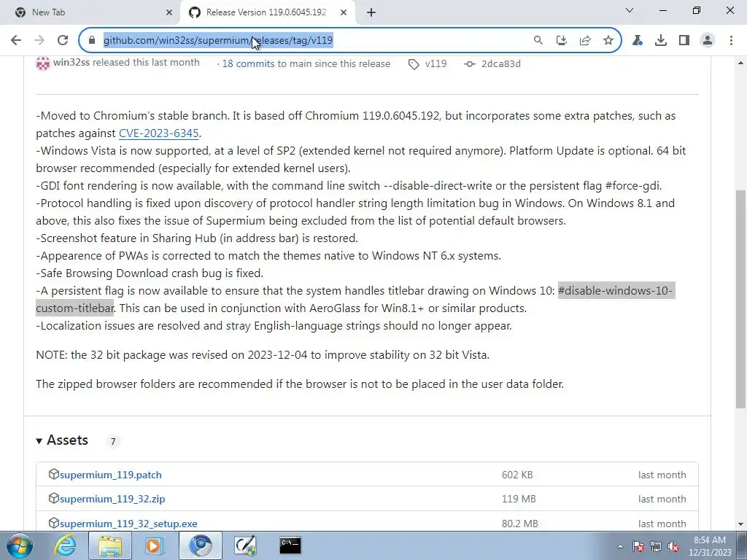Click the highlighted #disable-windows-10-custom-titlebar flag text
747x560 pixels.
tap(616, 290)
